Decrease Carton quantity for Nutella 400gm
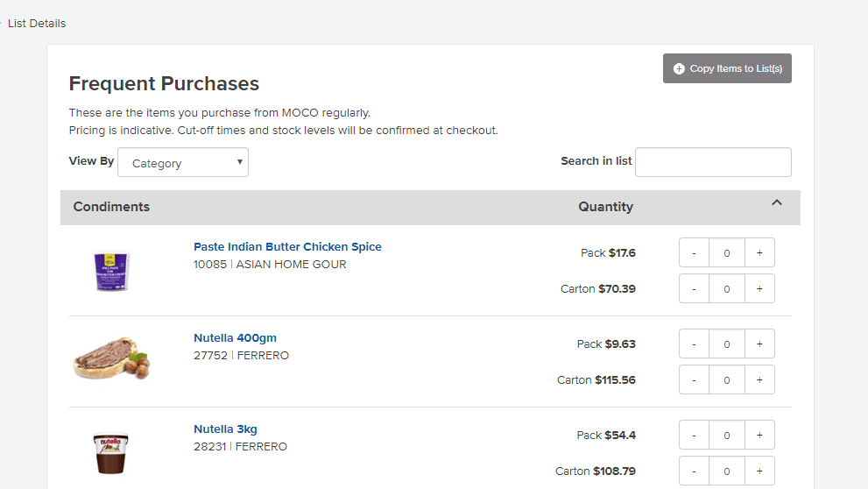Viewport: 868px width, 489px height. click(x=695, y=379)
